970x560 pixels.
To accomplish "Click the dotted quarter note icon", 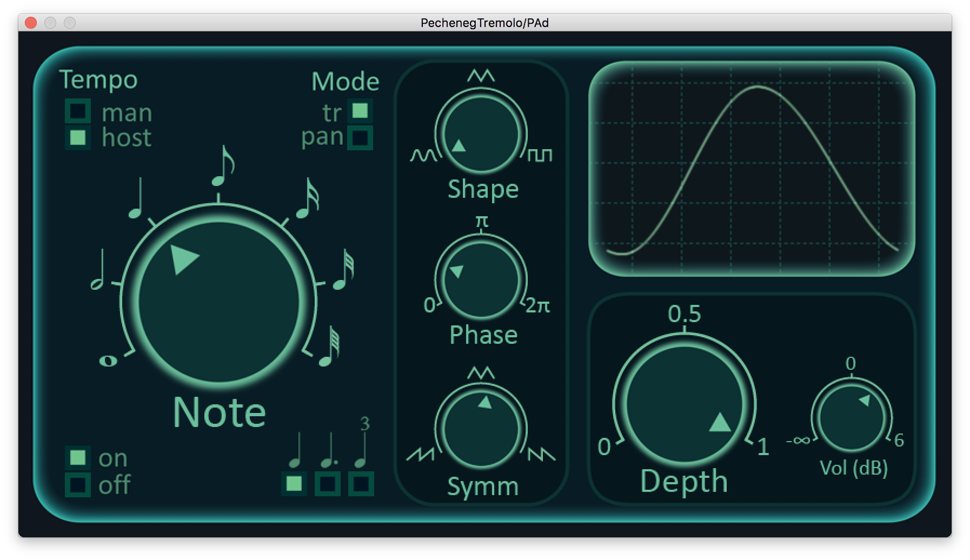I will [329, 450].
